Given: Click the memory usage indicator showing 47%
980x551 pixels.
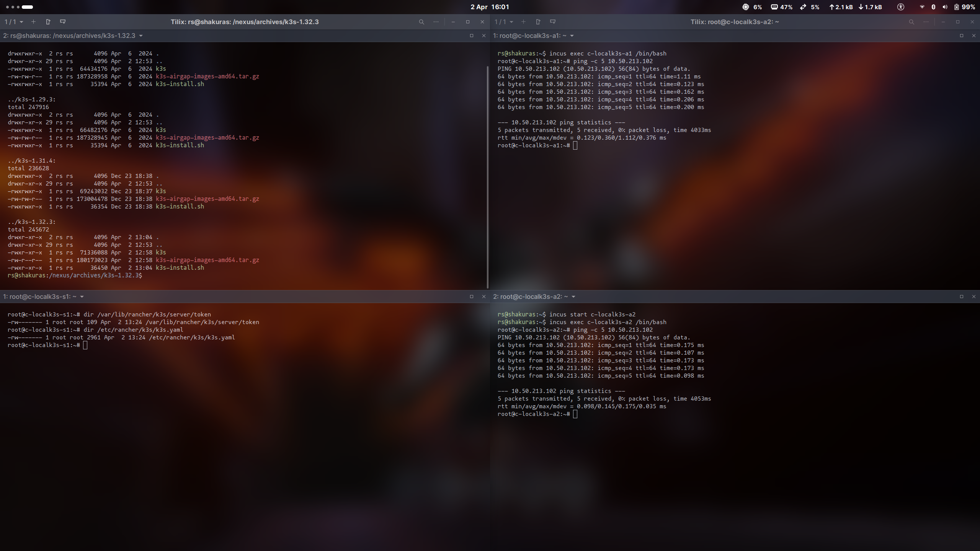Looking at the screenshot, I should pos(781,7).
